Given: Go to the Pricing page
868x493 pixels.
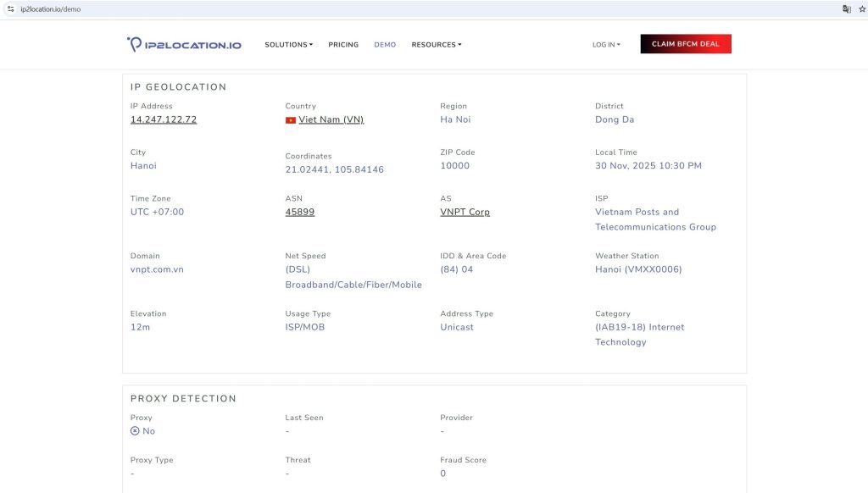Looking at the screenshot, I should click(x=343, y=45).
